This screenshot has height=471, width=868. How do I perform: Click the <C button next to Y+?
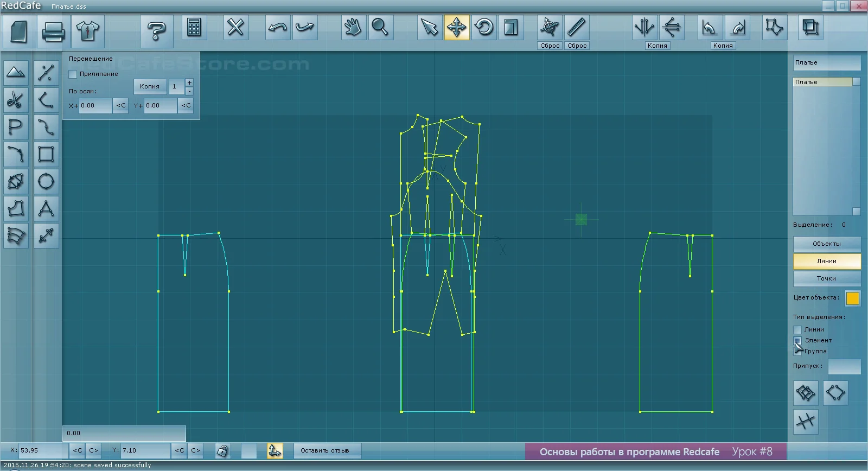tap(186, 106)
